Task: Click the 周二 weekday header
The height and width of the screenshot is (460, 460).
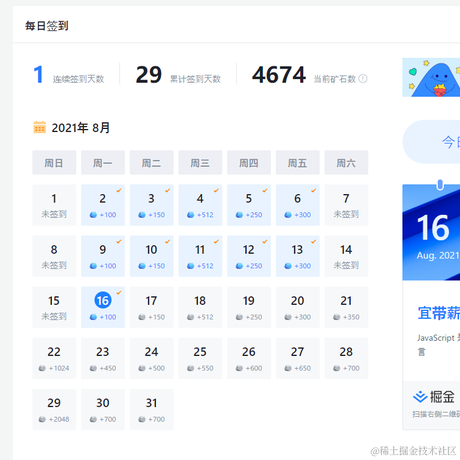Action: pyautogui.click(x=151, y=162)
